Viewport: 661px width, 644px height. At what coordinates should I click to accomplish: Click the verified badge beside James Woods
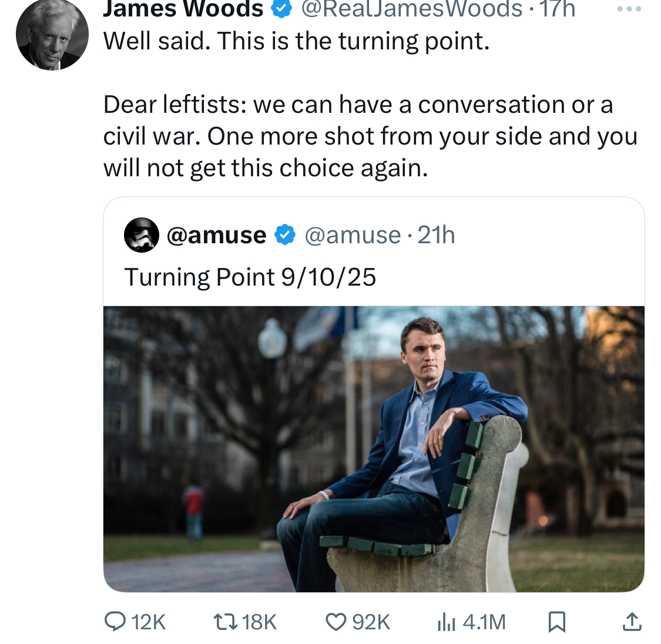pyautogui.click(x=281, y=8)
